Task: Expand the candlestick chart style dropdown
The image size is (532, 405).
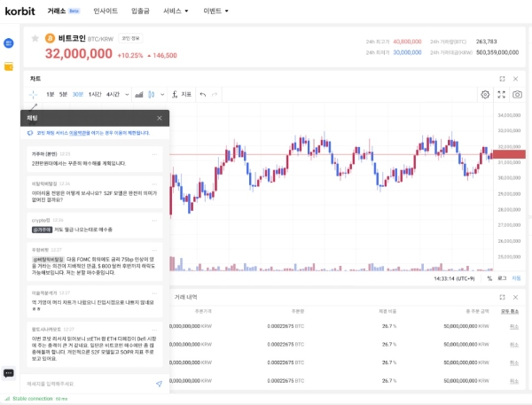Action: (163, 94)
